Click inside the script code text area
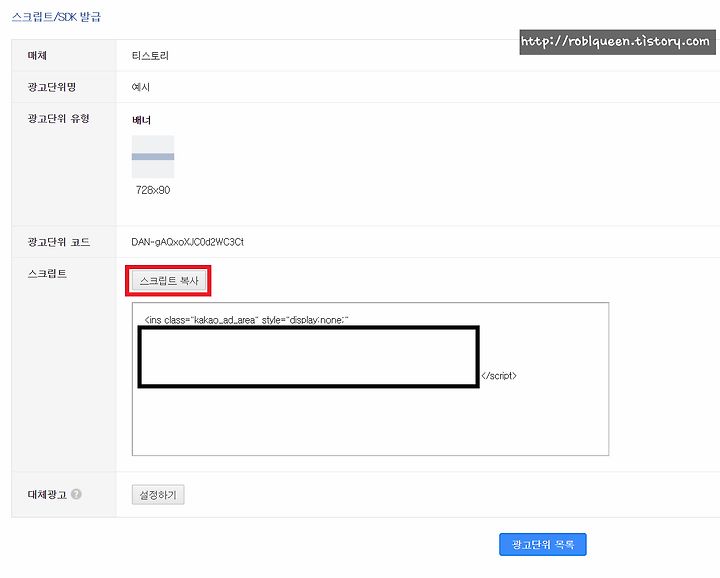Viewport: 720px width, 578px height. pos(370,379)
